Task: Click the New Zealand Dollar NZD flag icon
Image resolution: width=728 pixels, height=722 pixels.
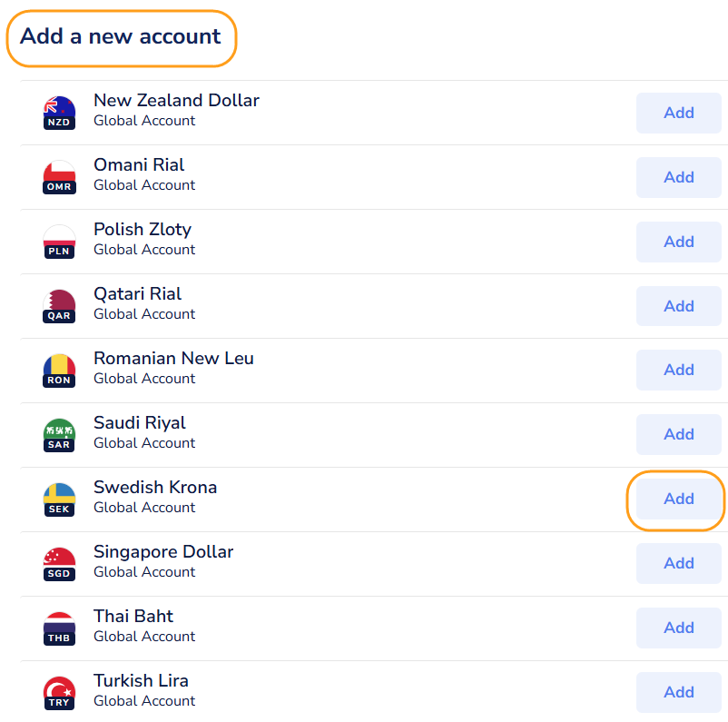Action: [x=59, y=113]
